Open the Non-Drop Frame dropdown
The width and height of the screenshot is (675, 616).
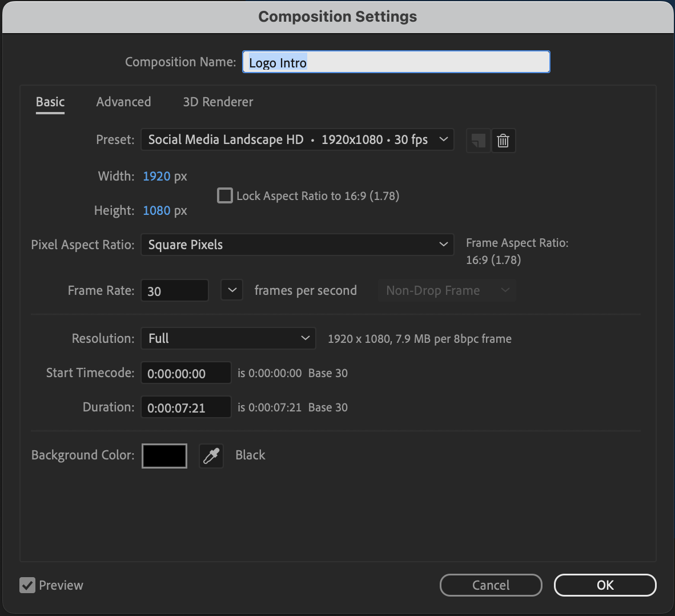coord(447,290)
